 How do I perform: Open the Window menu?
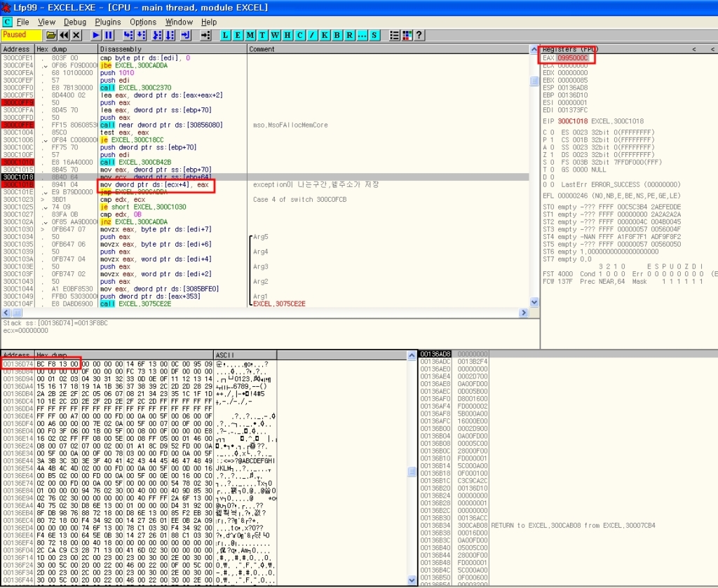point(179,22)
